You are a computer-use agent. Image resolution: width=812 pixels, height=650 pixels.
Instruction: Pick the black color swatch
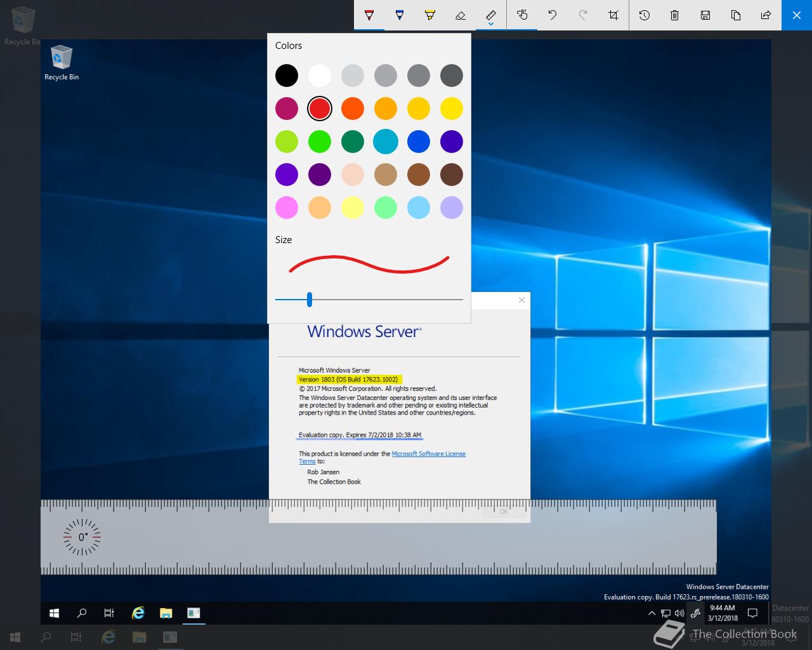pos(287,76)
